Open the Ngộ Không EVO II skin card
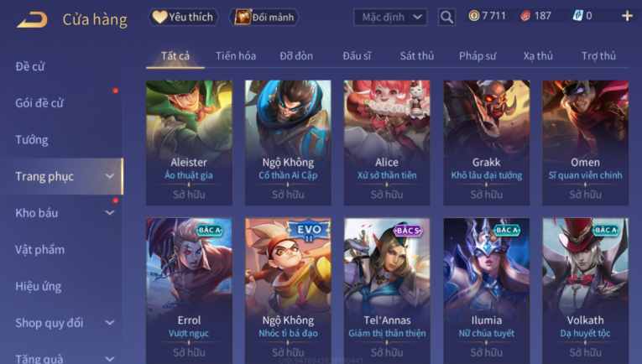The image size is (642, 364). pos(288,290)
